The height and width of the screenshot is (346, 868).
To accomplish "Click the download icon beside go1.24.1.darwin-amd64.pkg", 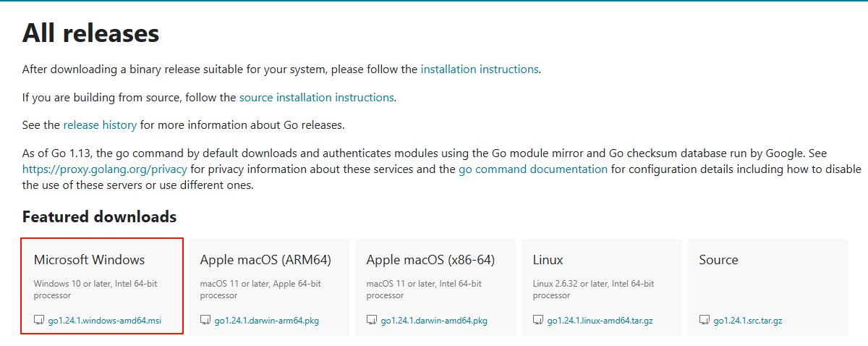I will click(372, 320).
